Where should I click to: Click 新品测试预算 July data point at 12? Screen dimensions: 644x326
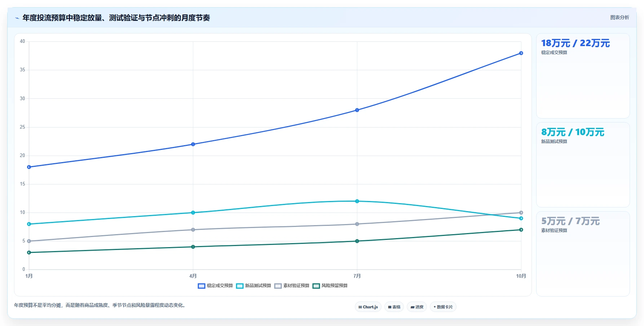pos(357,201)
